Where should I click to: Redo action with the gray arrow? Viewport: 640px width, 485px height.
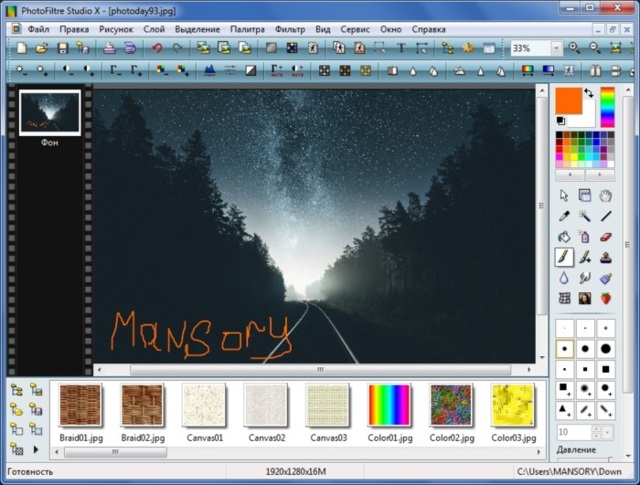178,49
